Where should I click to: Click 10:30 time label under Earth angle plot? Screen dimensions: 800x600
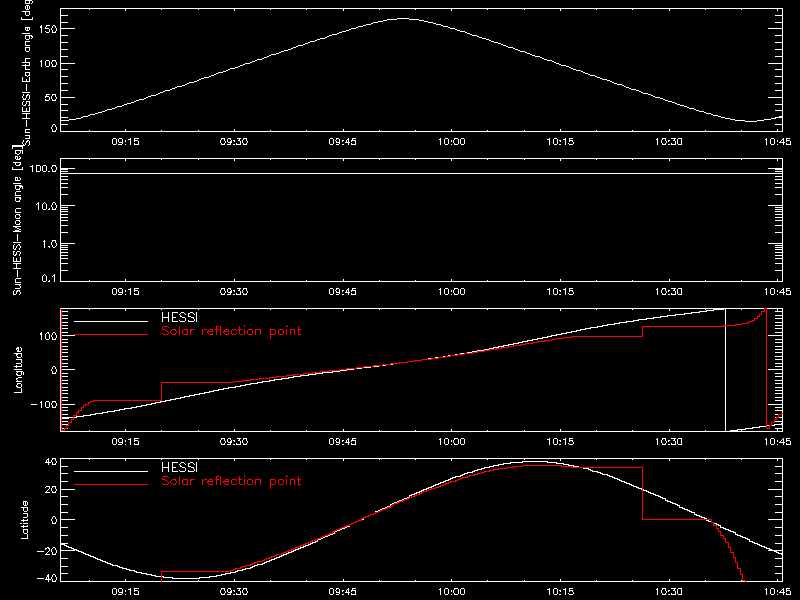669,142
